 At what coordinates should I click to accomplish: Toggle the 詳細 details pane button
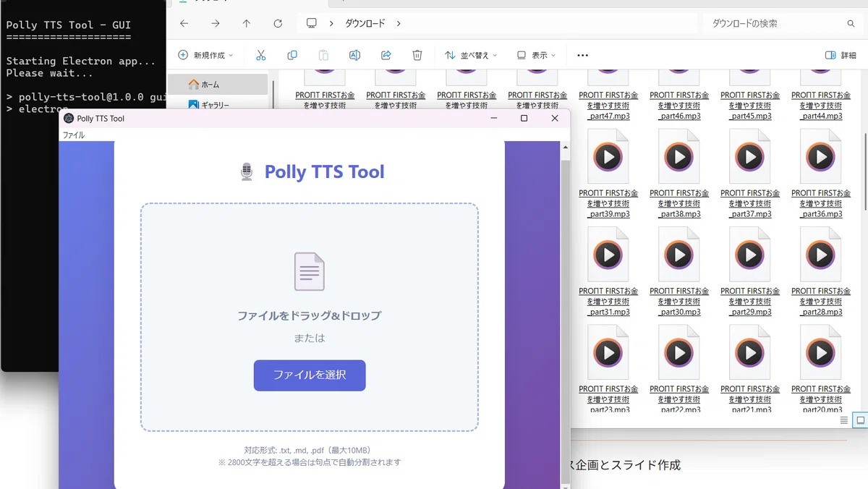tap(841, 55)
